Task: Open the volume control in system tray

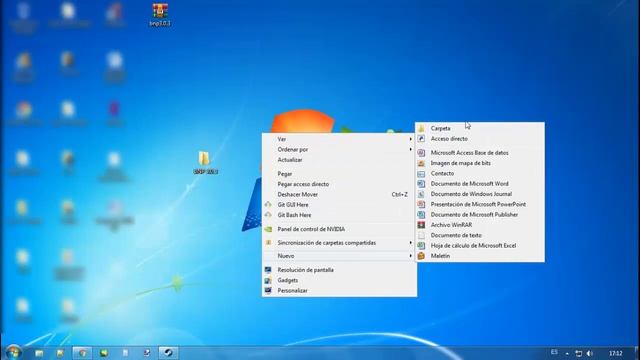Action: 589,353
